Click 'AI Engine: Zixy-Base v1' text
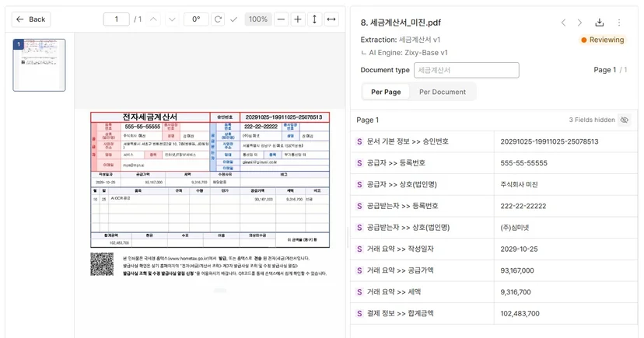Viewport: 644px width, 338px height. (408, 53)
